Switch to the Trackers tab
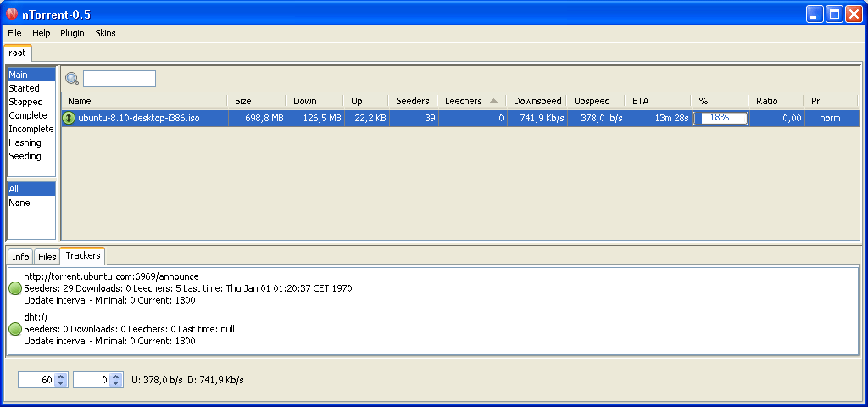Viewport: 868px width, 407px height. coord(82,256)
